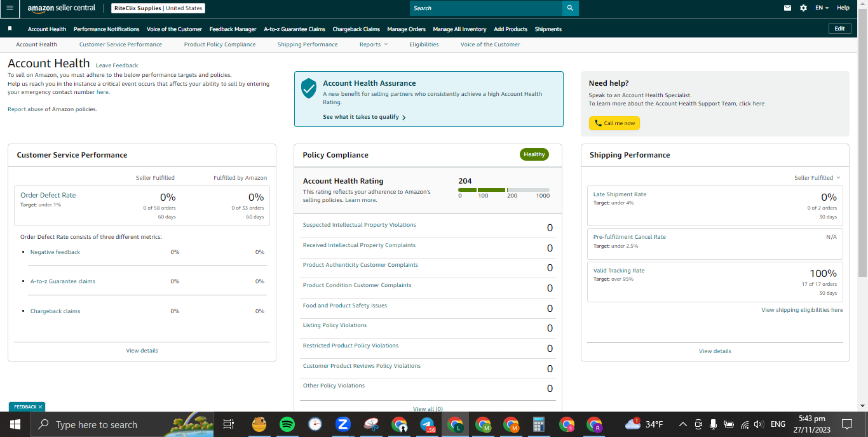Image resolution: width=868 pixels, height=437 pixels.
Task: Open Calculator from the taskbar
Action: point(539,424)
